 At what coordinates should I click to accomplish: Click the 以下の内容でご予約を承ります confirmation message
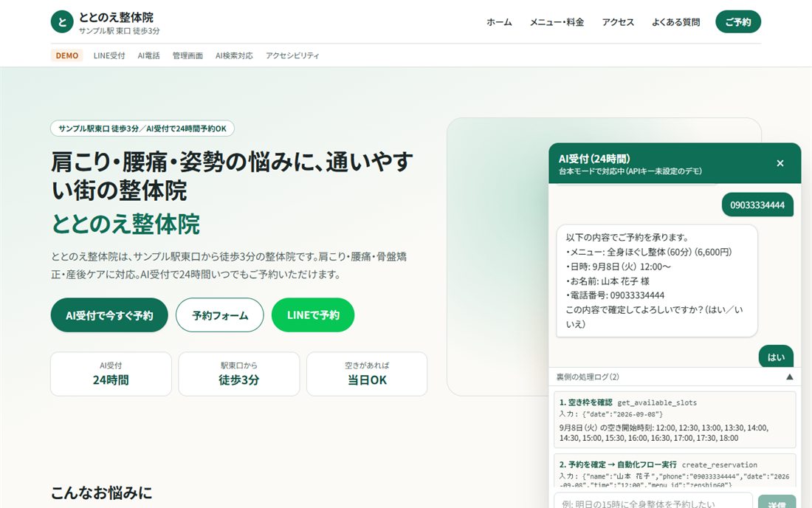point(657,281)
